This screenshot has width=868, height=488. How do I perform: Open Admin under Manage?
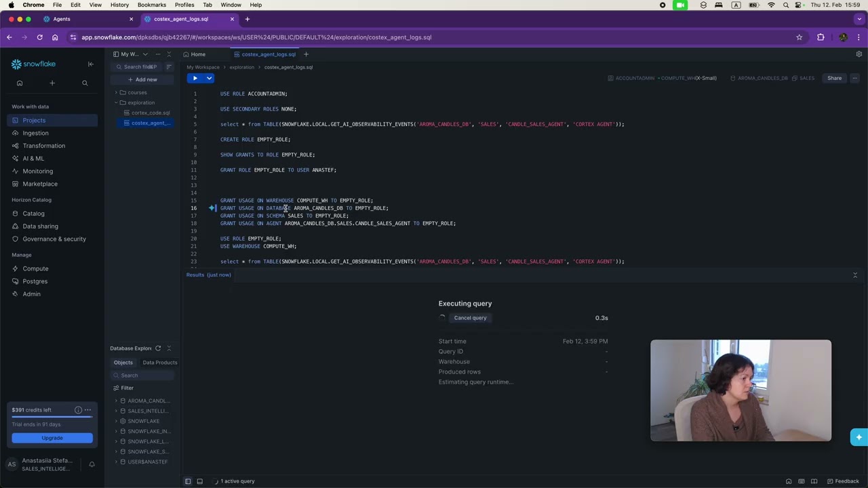click(x=52, y=294)
